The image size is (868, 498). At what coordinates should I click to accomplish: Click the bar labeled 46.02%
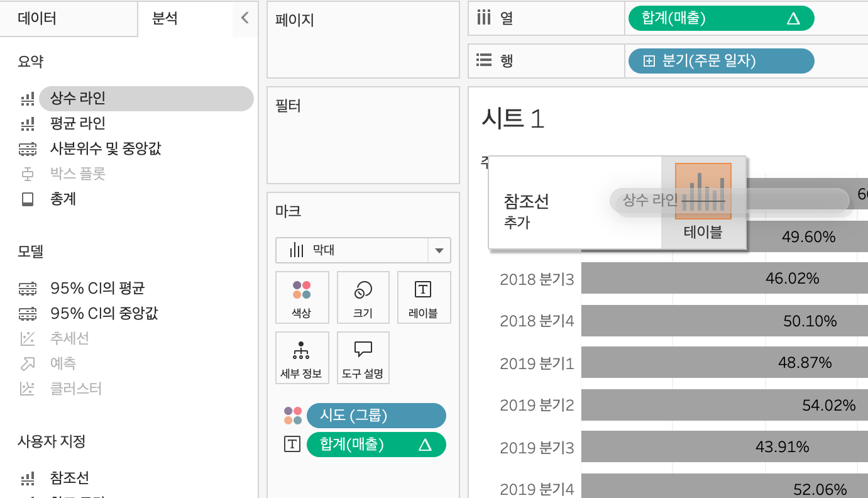724,279
